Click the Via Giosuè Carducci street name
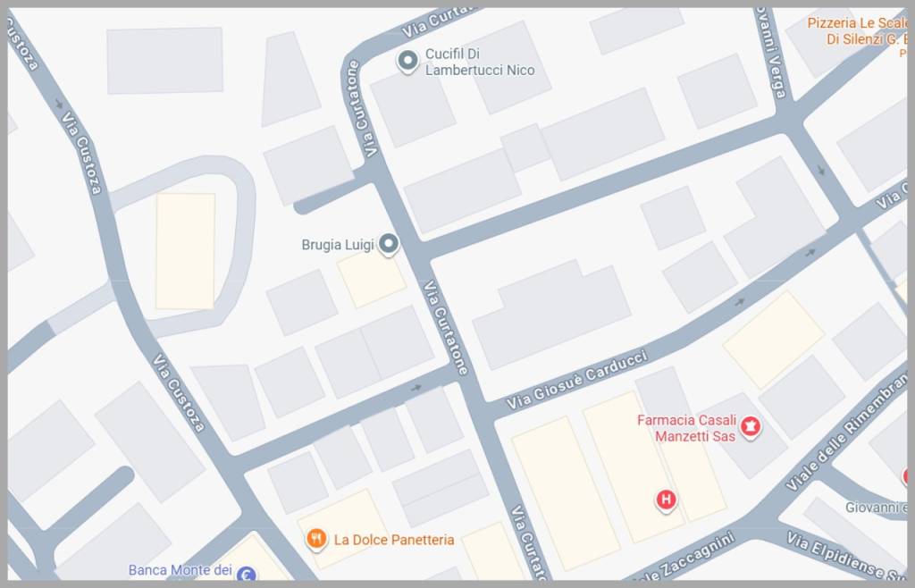Image resolution: width=915 pixels, height=588 pixels. click(576, 379)
